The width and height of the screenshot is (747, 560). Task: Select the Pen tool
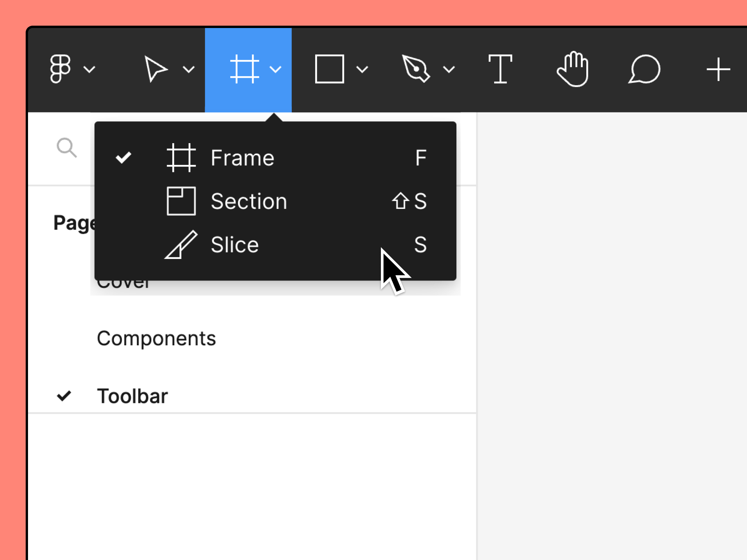[416, 69]
